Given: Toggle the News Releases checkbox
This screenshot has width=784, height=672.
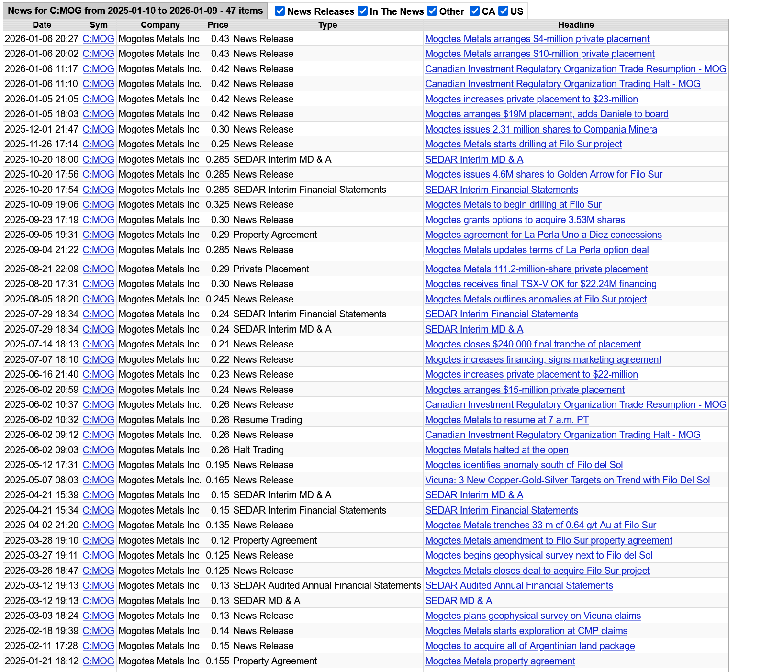Looking at the screenshot, I should pos(280,11).
